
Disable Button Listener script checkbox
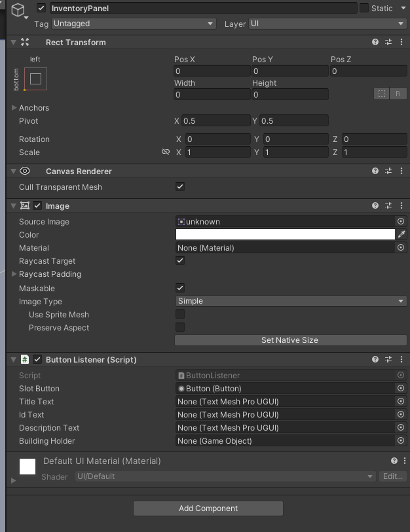(37, 359)
